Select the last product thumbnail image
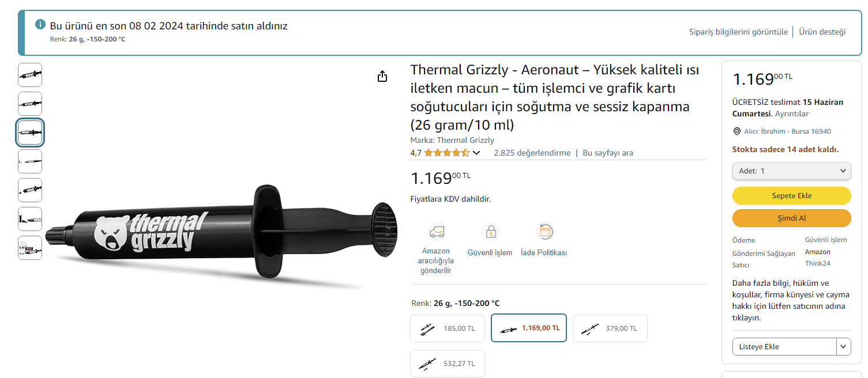 tap(30, 248)
